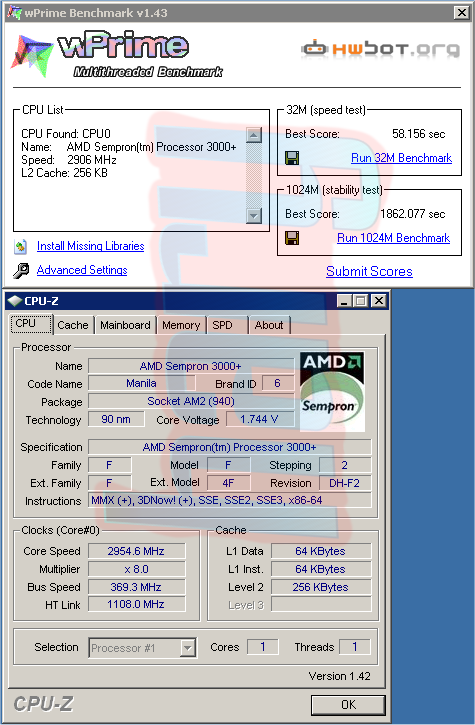Image resolution: width=475 pixels, height=725 pixels.
Task: Click the L1 Inst. value 64 KBytes
Action: 321,569
